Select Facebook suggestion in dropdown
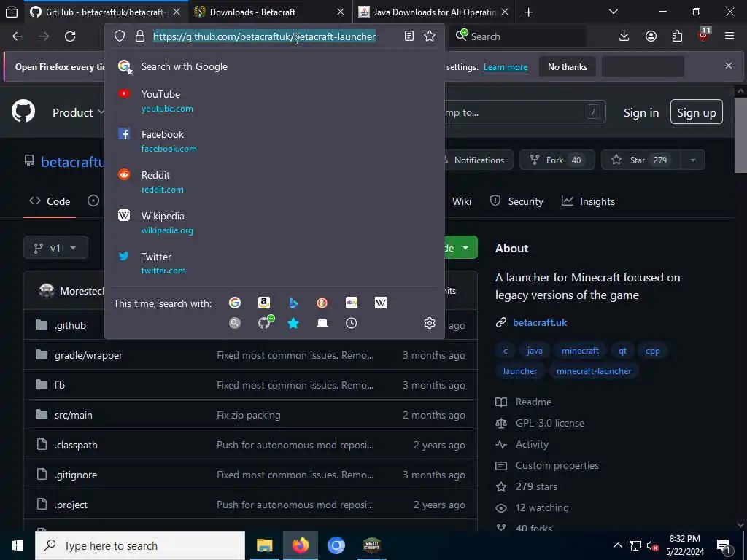Viewport: 747px width, 560px height. tap(274, 141)
